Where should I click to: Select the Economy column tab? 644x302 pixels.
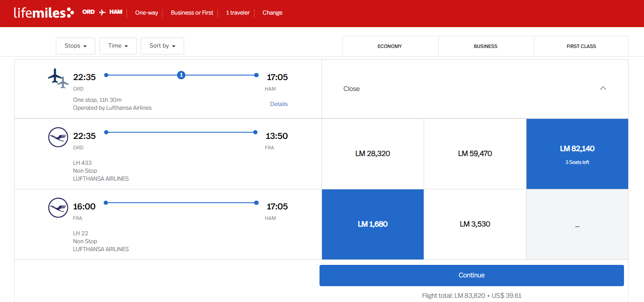(389, 46)
